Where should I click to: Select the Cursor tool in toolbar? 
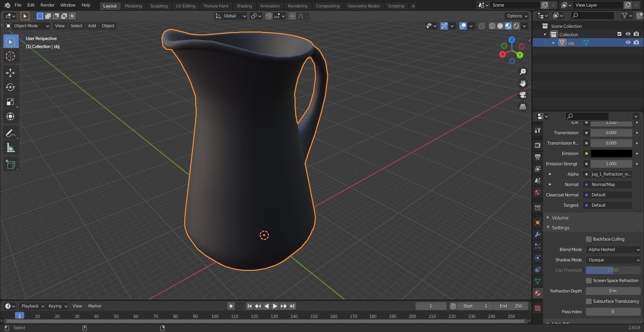point(10,56)
